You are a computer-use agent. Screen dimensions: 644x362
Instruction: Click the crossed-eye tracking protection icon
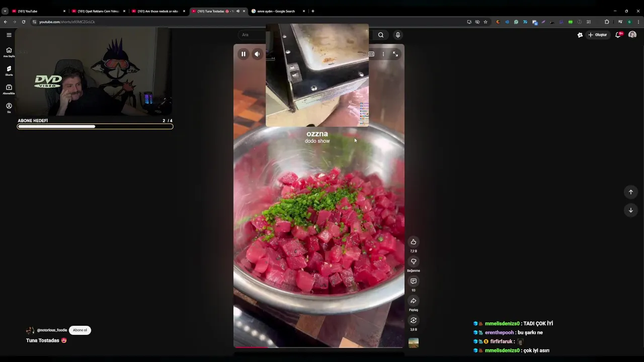(477, 22)
